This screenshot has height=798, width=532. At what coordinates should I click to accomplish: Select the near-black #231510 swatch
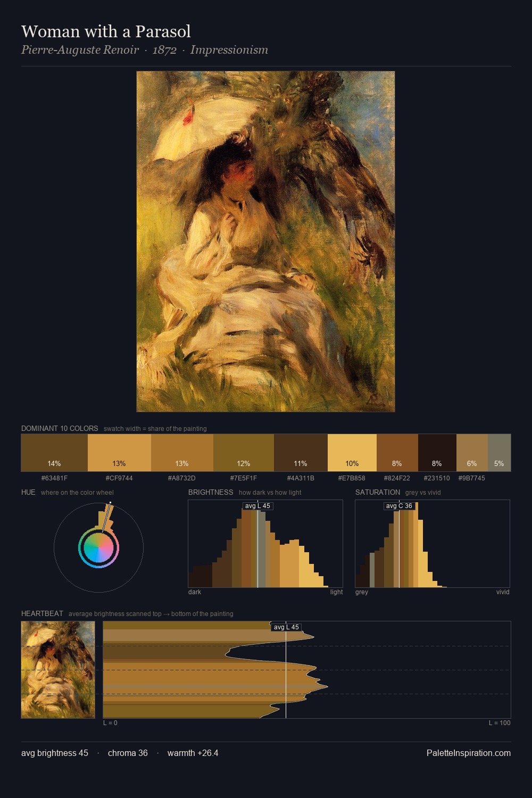(437, 453)
